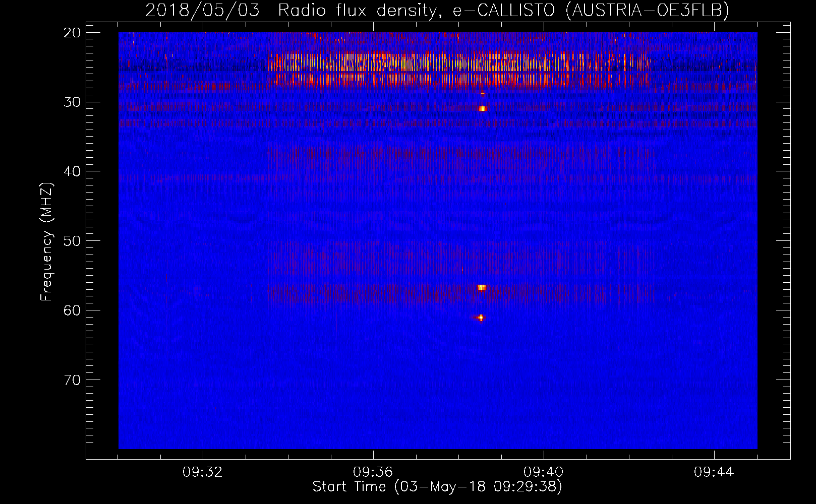The width and height of the screenshot is (816, 504).
Task: Click the 20 MHz frequency tick label
Action: pos(73,33)
